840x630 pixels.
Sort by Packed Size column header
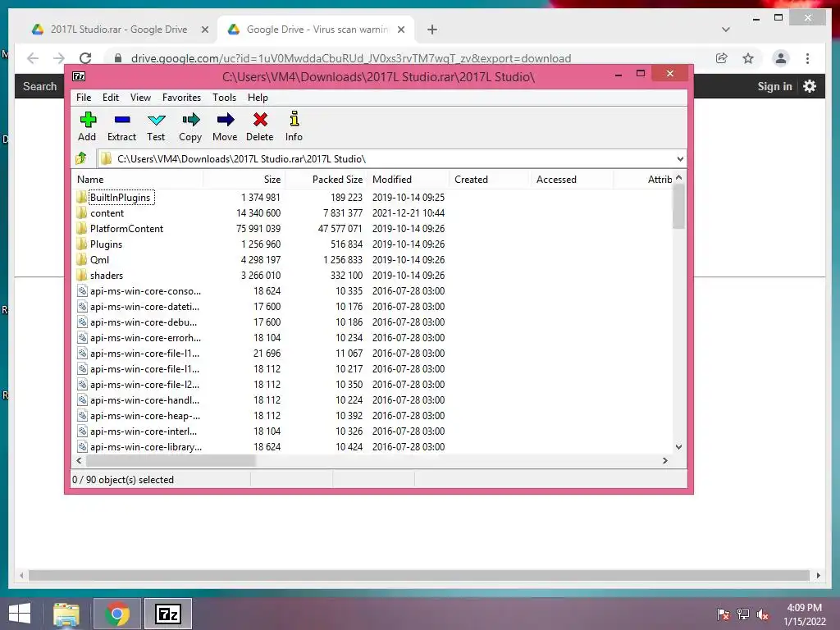pos(326,180)
